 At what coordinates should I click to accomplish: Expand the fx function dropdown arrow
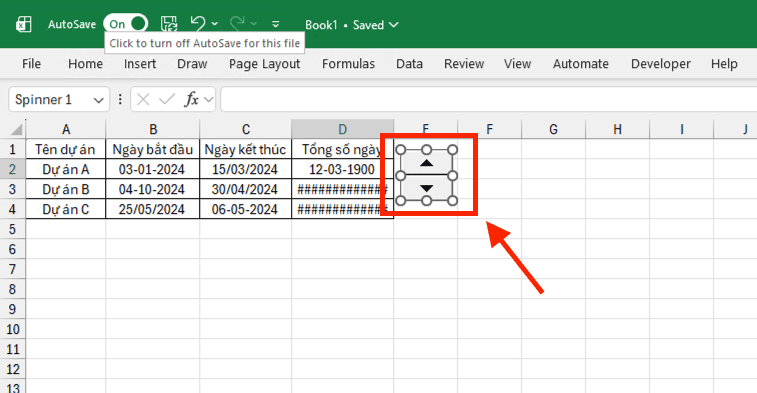click(x=209, y=99)
